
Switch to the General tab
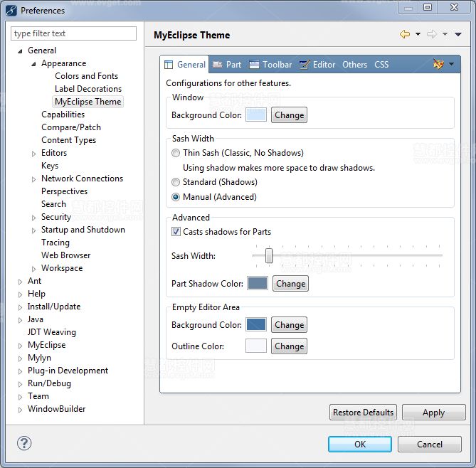tap(184, 64)
